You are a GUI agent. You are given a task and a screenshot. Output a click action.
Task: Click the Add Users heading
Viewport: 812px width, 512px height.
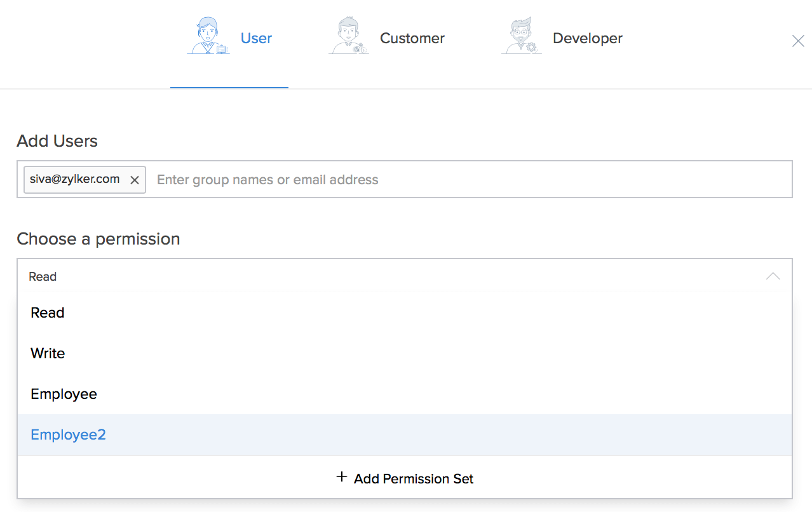pyautogui.click(x=57, y=141)
